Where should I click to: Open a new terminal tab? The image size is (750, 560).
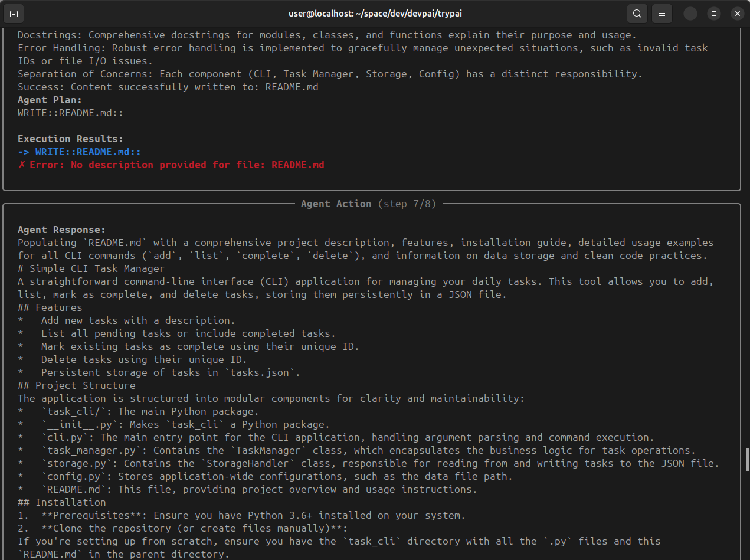coord(14,13)
